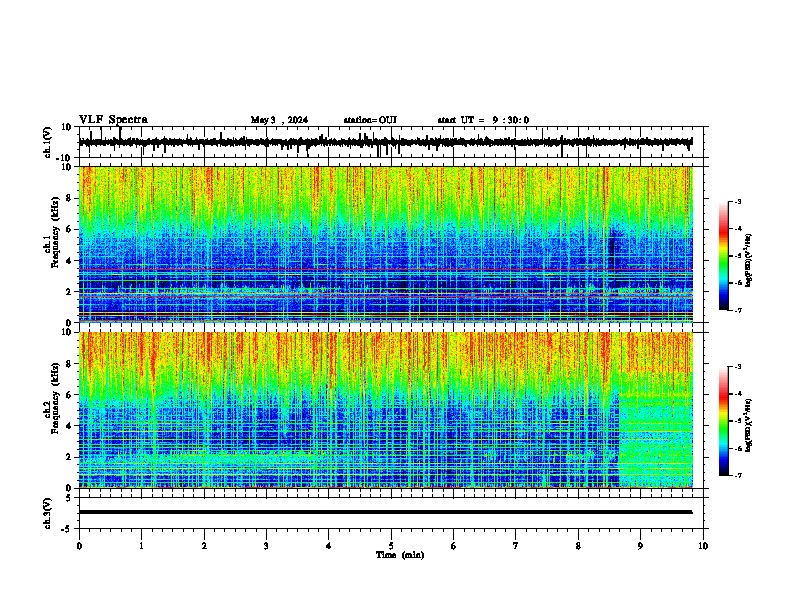
Task: Click time axis tick label "3"
Action: point(266,546)
